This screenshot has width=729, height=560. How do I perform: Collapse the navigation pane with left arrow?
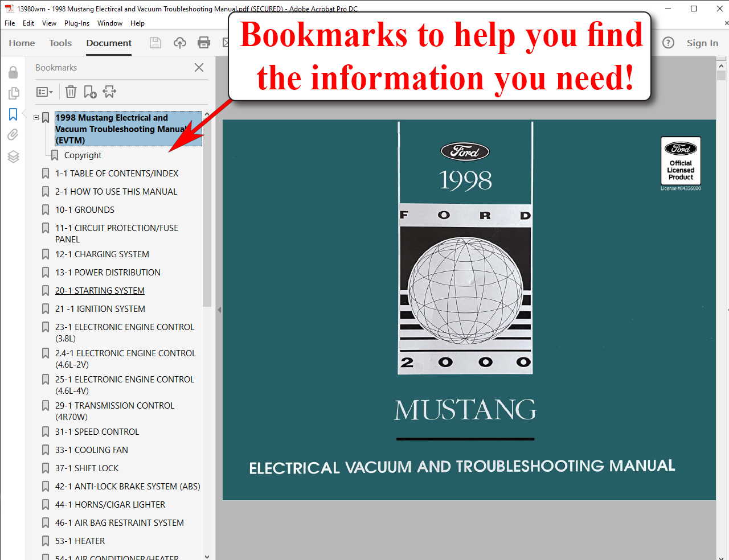click(x=219, y=310)
